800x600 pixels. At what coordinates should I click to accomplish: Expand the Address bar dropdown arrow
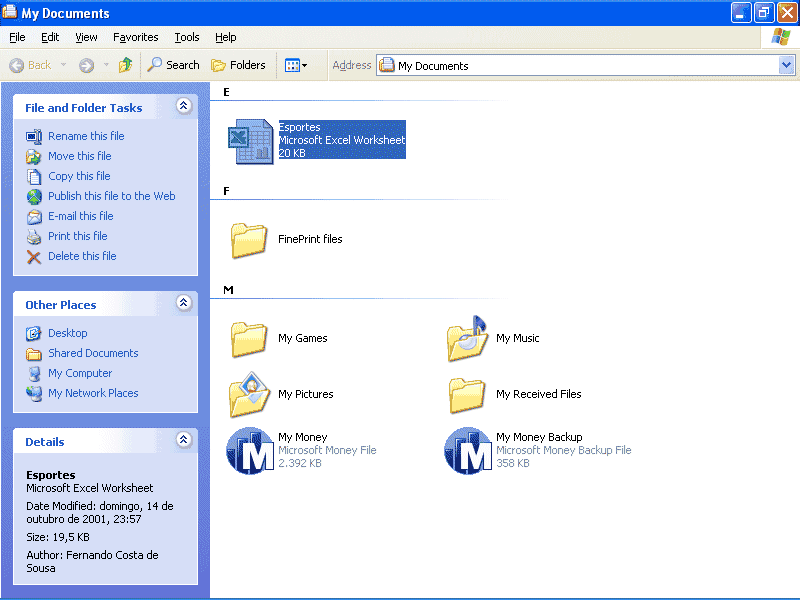click(786, 65)
